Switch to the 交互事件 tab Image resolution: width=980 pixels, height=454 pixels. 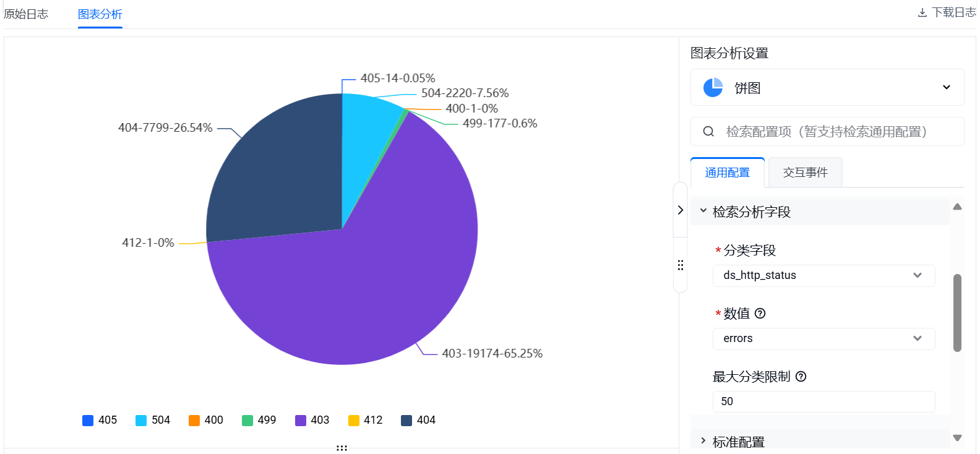point(805,173)
